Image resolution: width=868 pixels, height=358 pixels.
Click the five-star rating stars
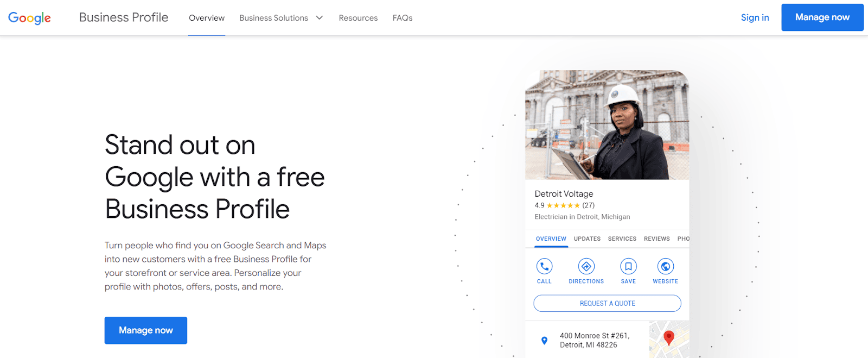pyautogui.click(x=563, y=205)
